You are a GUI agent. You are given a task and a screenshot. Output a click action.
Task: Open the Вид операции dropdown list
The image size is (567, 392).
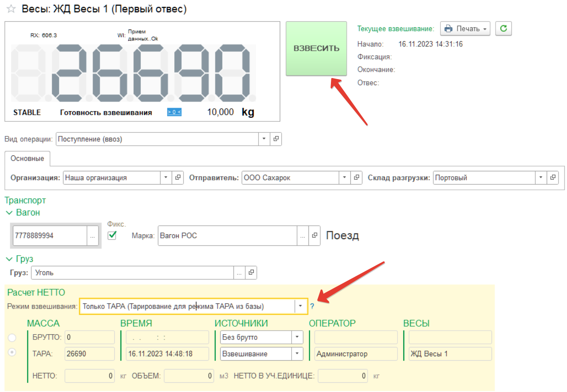click(x=264, y=139)
